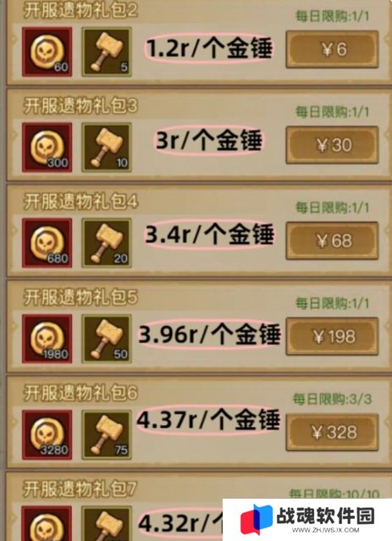Open the 3280 skull coin icon

[47, 434]
